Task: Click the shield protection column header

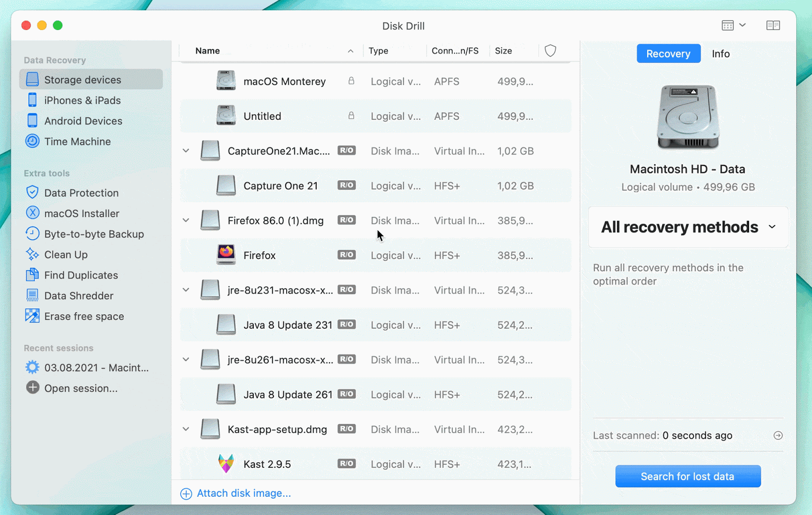Action: [x=551, y=50]
